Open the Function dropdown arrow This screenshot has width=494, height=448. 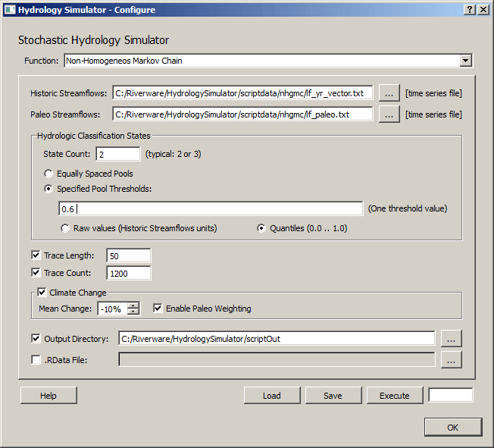[x=466, y=61]
